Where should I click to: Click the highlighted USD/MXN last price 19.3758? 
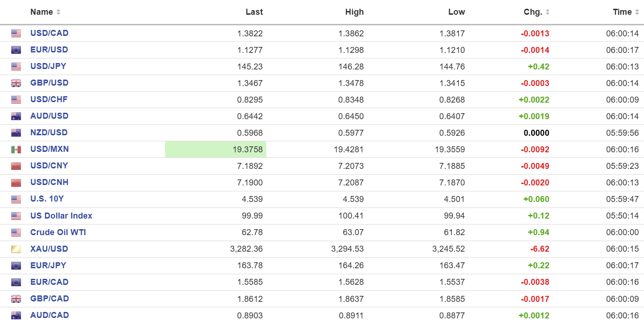pyautogui.click(x=248, y=150)
